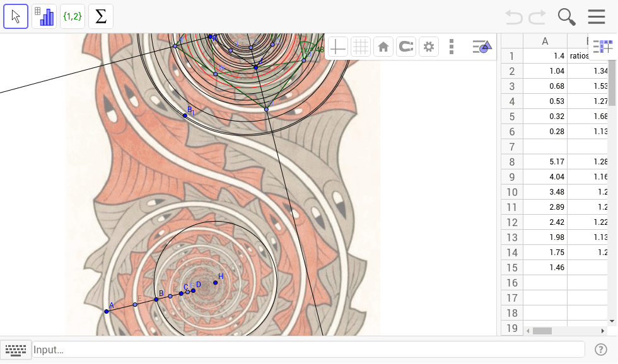Click the spreadsheet vertical scrollbar thumb
Viewport: 618px width, 364px height.
coord(612,82)
